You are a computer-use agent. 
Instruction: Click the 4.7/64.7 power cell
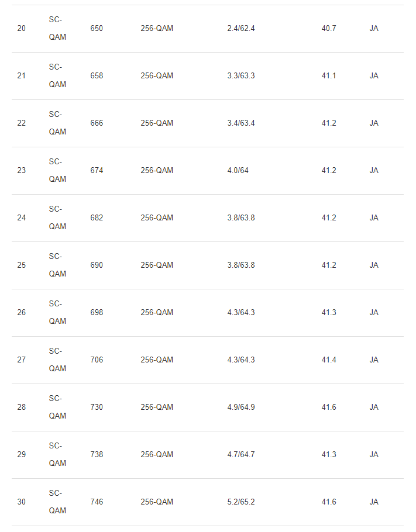coord(241,455)
